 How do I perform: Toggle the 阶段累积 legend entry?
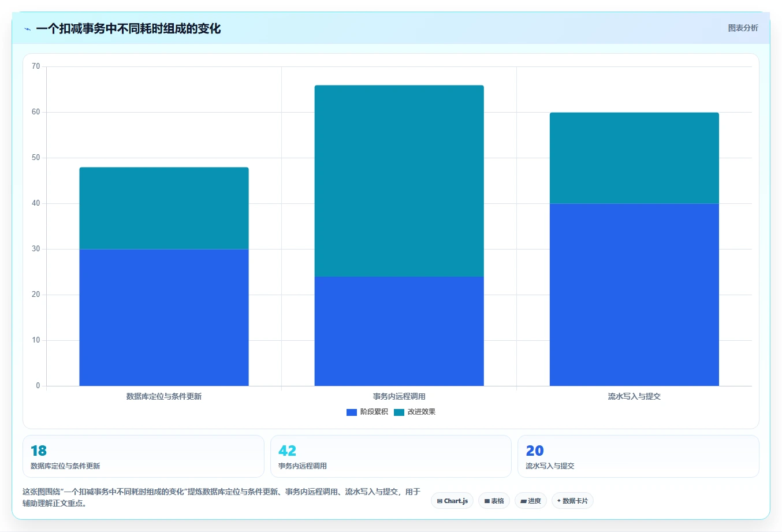367,412
